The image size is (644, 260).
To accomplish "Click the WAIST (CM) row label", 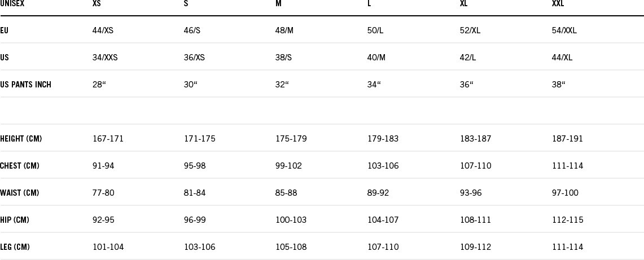I will pos(20,193).
